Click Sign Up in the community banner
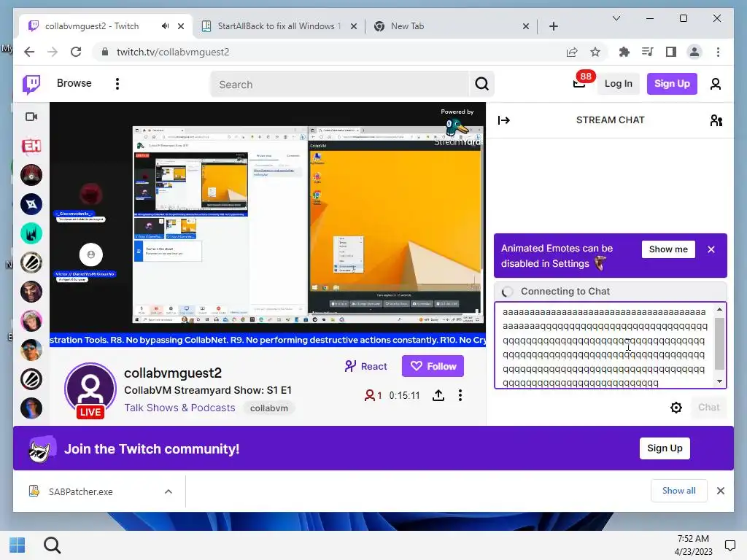 665,448
